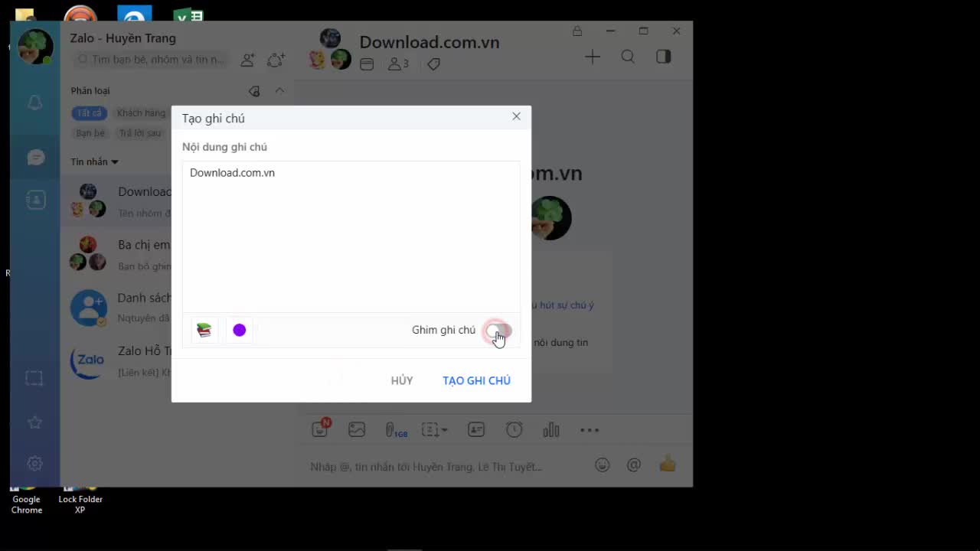Click the books emoji icon in note dialog
Viewport: 980px width, 551px height.
coord(204,330)
